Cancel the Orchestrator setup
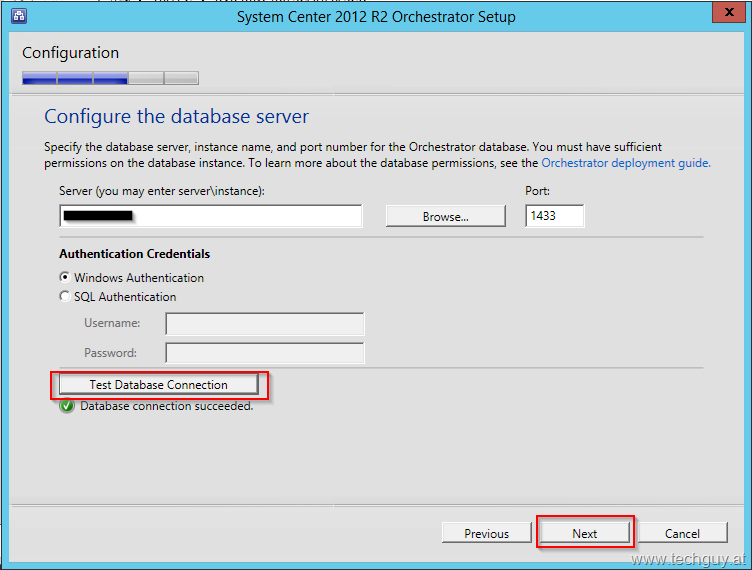 coord(682,533)
